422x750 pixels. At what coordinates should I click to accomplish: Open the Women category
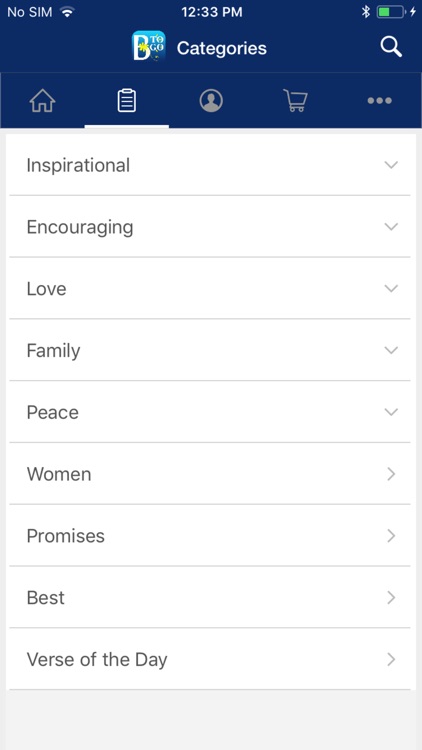click(210, 474)
